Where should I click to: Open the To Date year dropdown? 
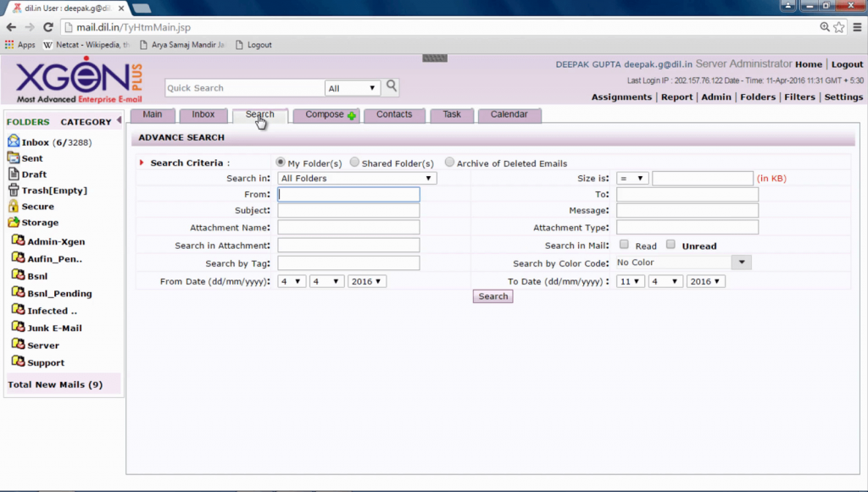[x=707, y=280]
